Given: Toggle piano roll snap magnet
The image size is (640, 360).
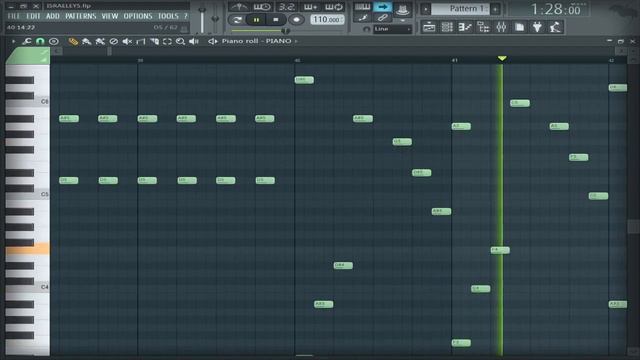Looking at the screenshot, I should 40,41.
